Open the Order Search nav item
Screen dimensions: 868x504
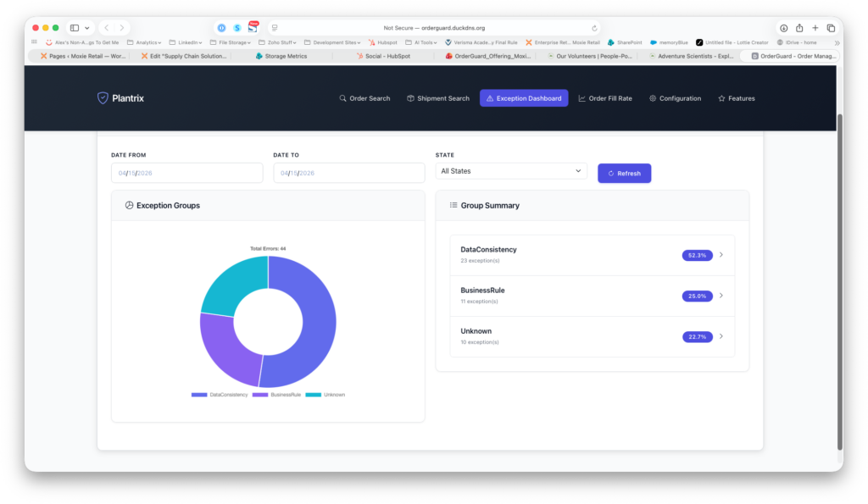pyautogui.click(x=364, y=98)
